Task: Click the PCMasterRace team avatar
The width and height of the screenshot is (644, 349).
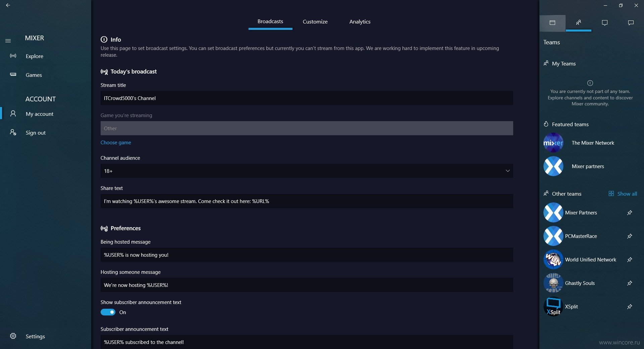Action: (x=553, y=236)
